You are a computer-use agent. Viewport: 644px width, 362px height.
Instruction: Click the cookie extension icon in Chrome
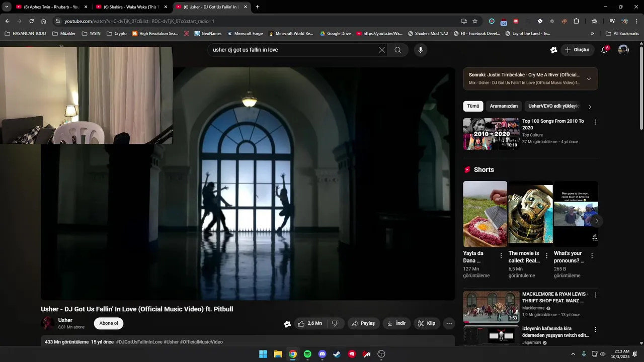(x=564, y=21)
